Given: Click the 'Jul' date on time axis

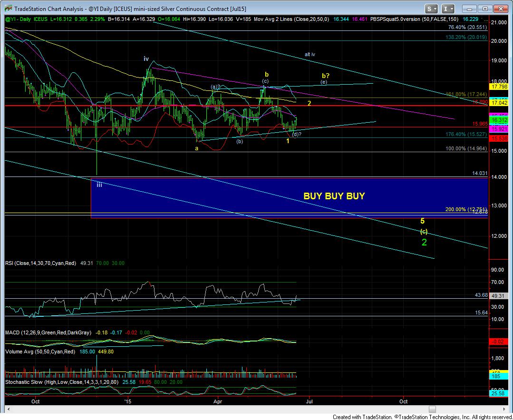Looking at the screenshot, I should click(x=310, y=401).
